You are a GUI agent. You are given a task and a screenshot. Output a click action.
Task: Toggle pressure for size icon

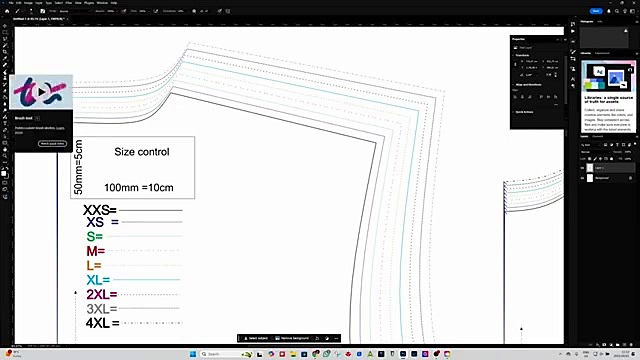tap(220, 11)
